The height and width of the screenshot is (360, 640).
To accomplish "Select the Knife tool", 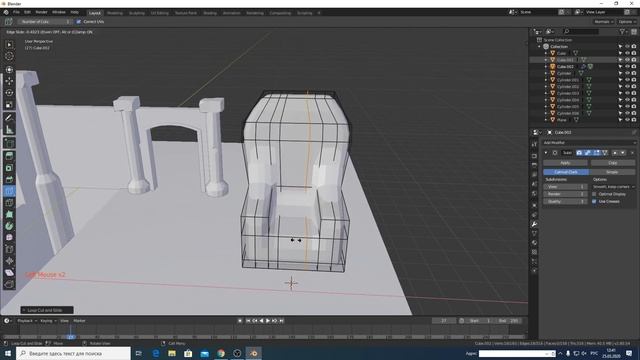I will [9, 203].
